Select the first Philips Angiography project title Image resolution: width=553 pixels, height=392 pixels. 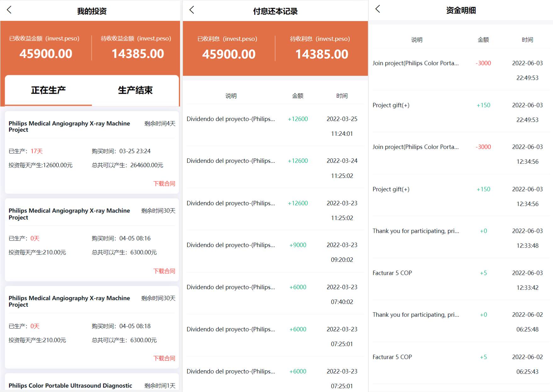(x=69, y=126)
